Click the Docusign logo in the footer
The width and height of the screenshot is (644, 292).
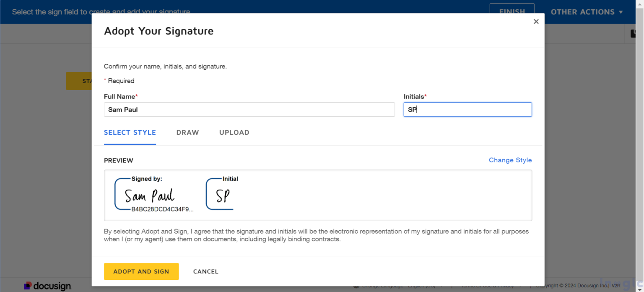[x=47, y=286]
